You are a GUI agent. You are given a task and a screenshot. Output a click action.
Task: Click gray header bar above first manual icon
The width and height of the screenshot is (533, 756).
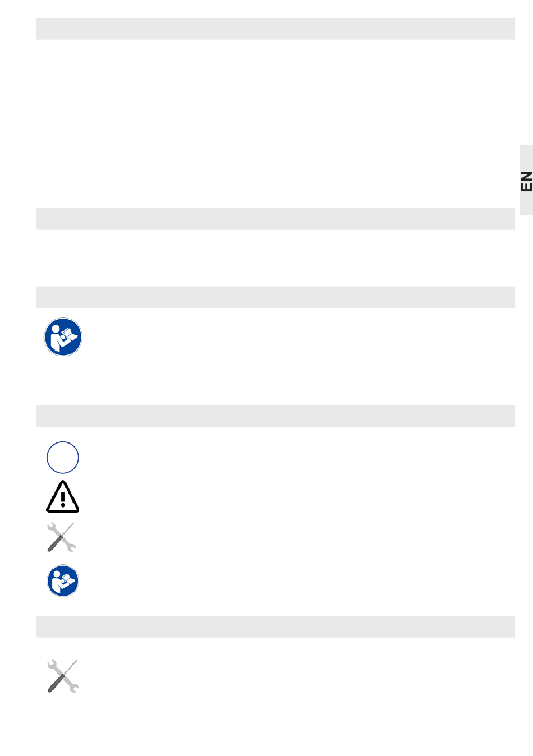275,297
